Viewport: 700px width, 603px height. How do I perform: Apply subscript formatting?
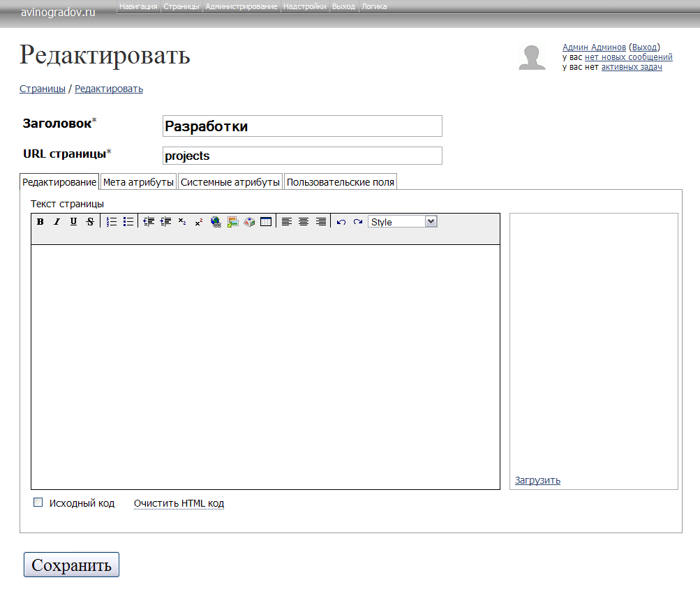tap(182, 222)
